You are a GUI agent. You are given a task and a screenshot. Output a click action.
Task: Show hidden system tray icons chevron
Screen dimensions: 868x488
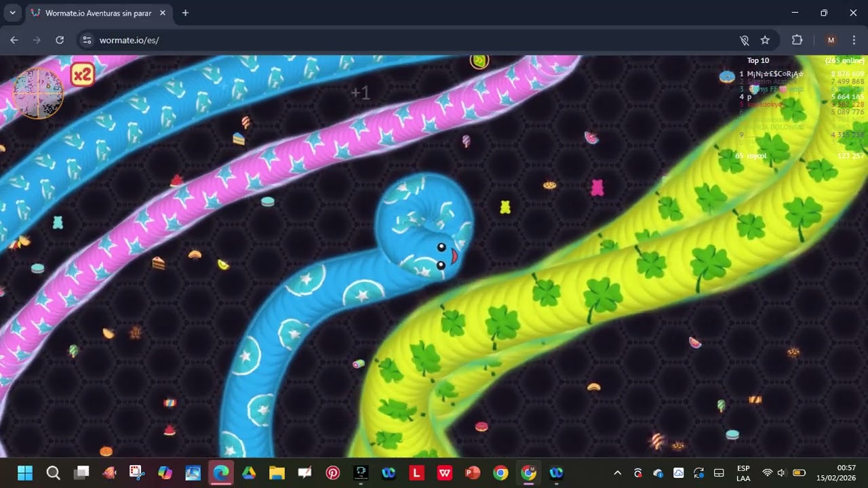(x=617, y=472)
